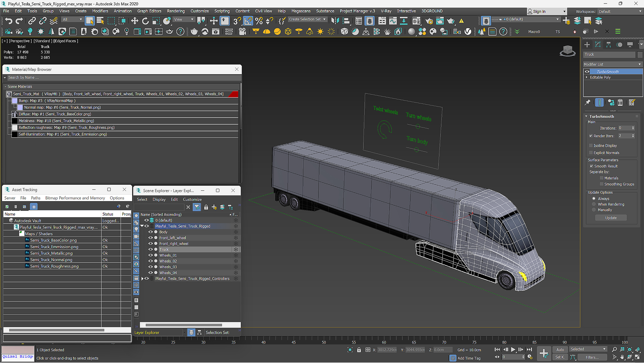Viewport: 644px width, 363px height.
Task: Toggle the Percent Snap icon
Action: (x=259, y=21)
